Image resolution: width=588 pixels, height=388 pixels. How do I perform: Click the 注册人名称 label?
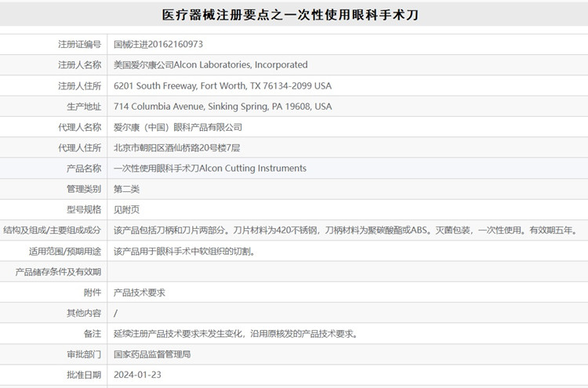tap(79, 65)
